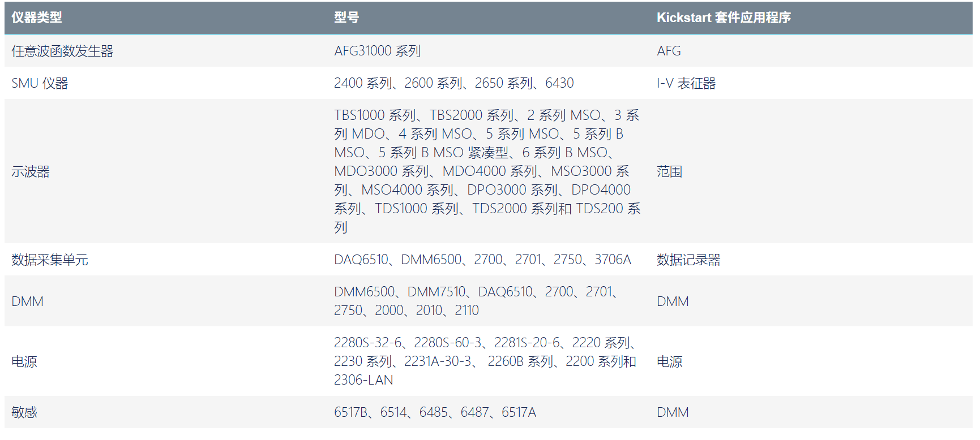Click the I-V 表征器 application cell

[x=686, y=83]
